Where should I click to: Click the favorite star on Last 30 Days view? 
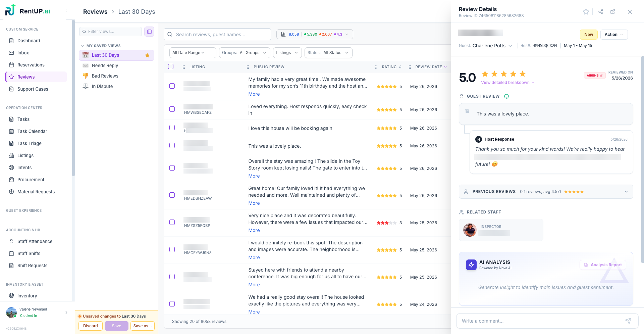(x=147, y=55)
